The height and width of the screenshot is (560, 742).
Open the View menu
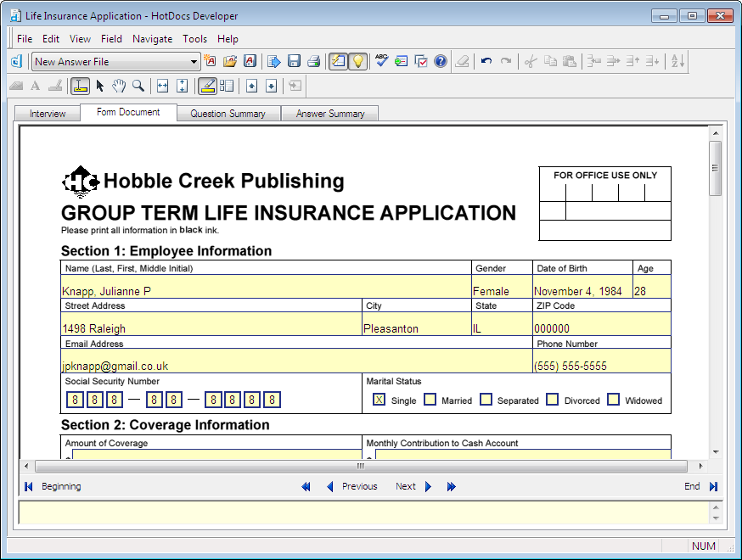[80, 39]
